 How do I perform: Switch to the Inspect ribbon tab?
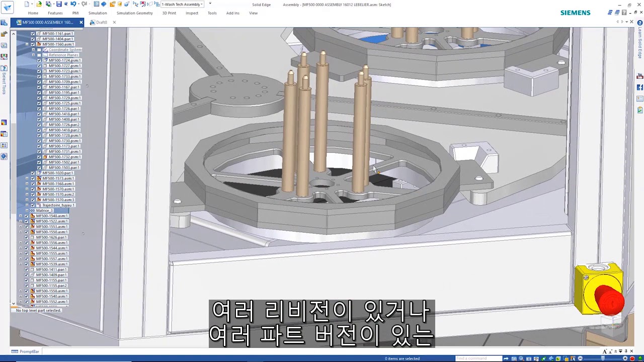(x=192, y=13)
